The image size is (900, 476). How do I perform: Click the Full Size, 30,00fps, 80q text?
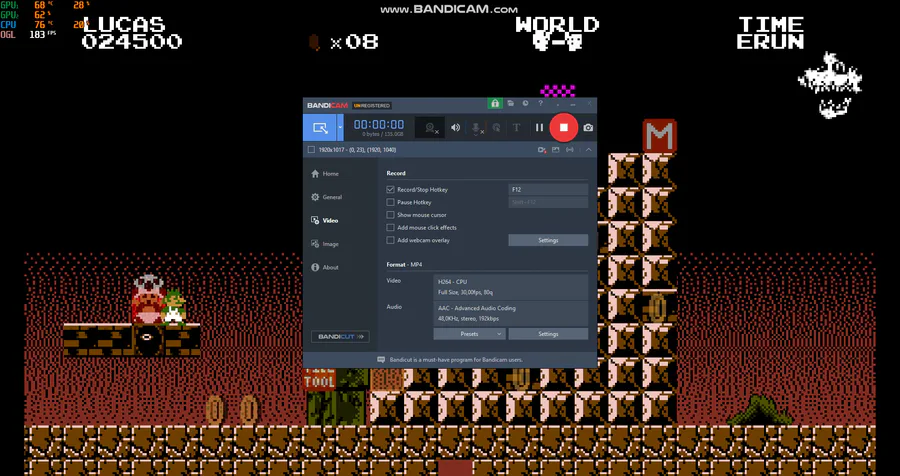[x=465, y=293]
